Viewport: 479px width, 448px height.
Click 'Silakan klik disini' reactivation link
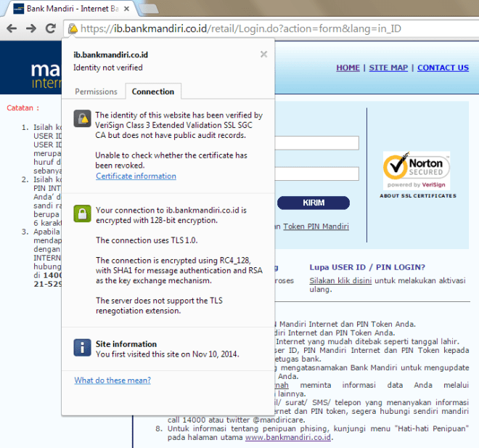(340, 280)
